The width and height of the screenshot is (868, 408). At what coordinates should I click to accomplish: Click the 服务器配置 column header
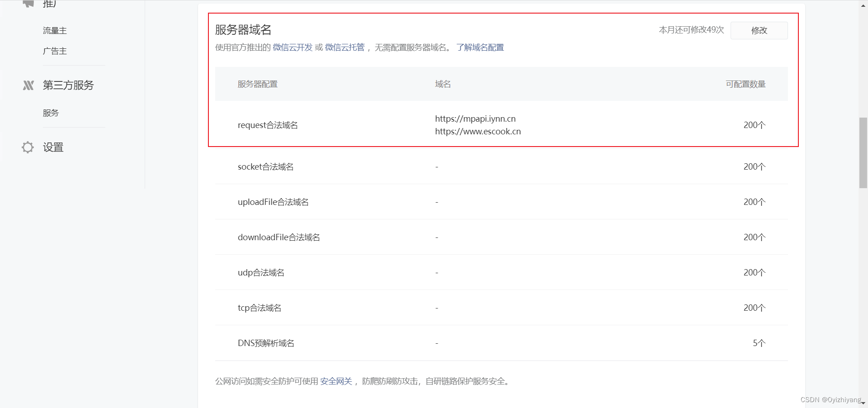(258, 84)
